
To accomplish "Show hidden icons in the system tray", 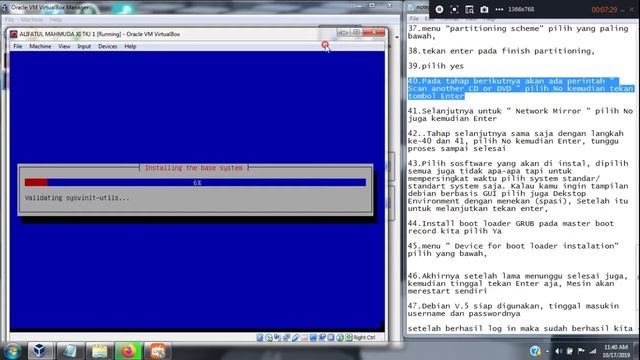I will tap(547, 351).
